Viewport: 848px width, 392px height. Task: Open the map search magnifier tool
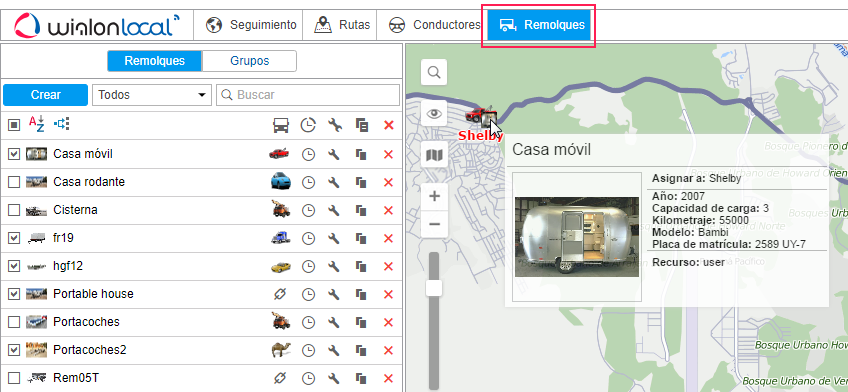click(434, 72)
